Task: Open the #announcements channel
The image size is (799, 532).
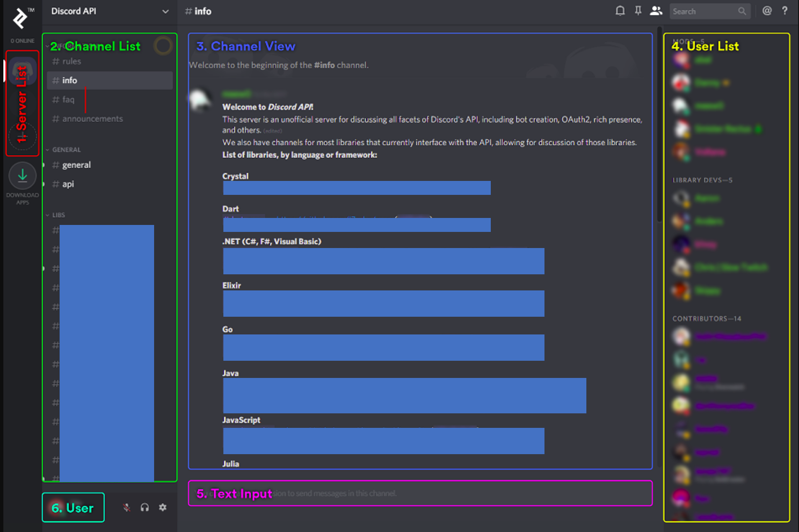Action: coord(92,119)
